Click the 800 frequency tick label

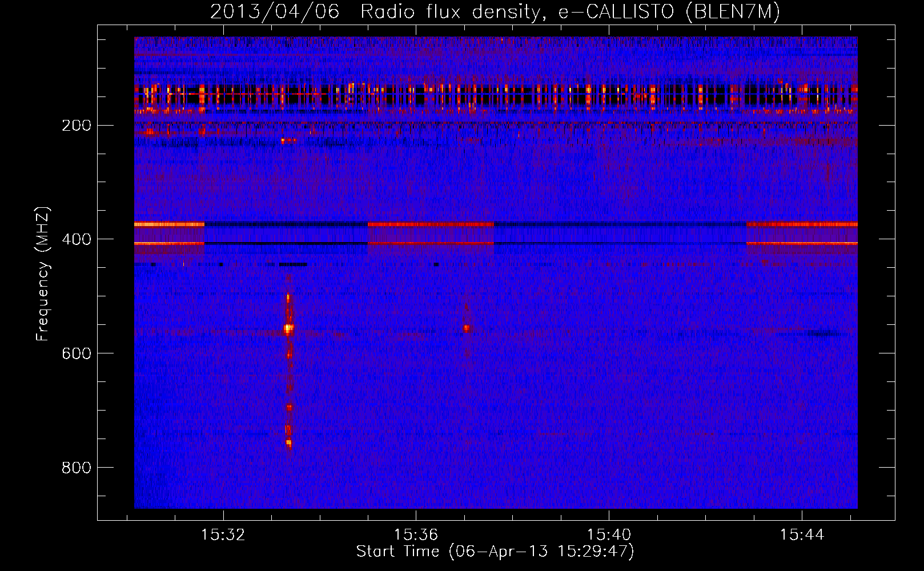pyautogui.click(x=77, y=468)
